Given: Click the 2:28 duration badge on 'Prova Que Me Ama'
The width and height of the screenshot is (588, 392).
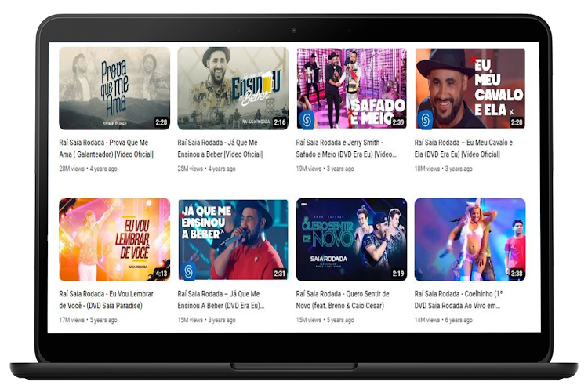Looking at the screenshot, I should click(x=162, y=122).
